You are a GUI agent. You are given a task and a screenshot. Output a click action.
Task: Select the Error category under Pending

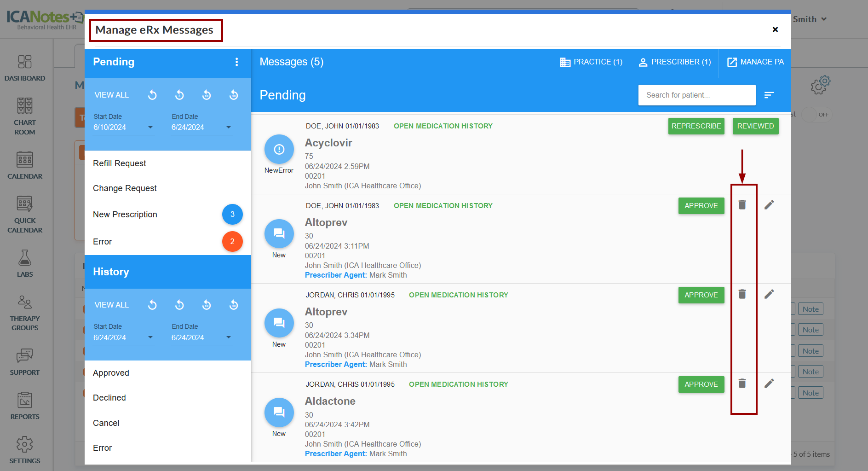103,242
